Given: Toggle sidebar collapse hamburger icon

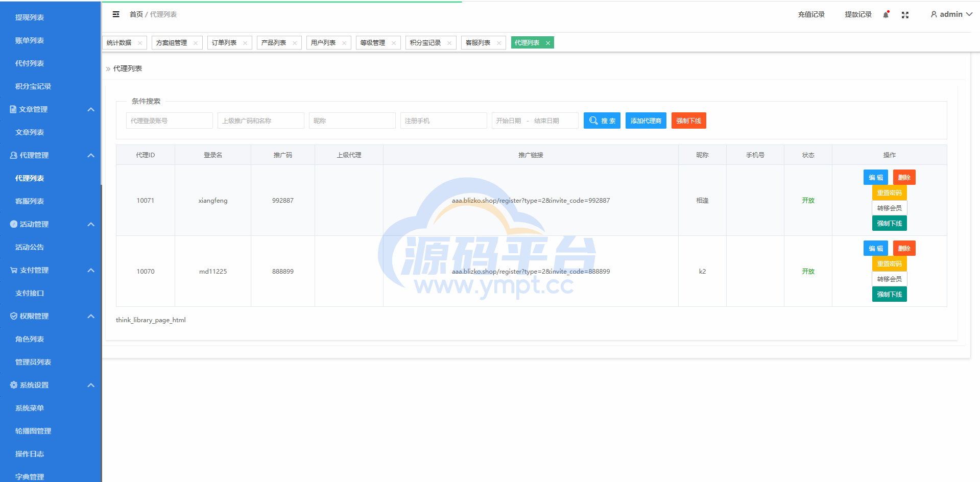Looking at the screenshot, I should tap(116, 14).
